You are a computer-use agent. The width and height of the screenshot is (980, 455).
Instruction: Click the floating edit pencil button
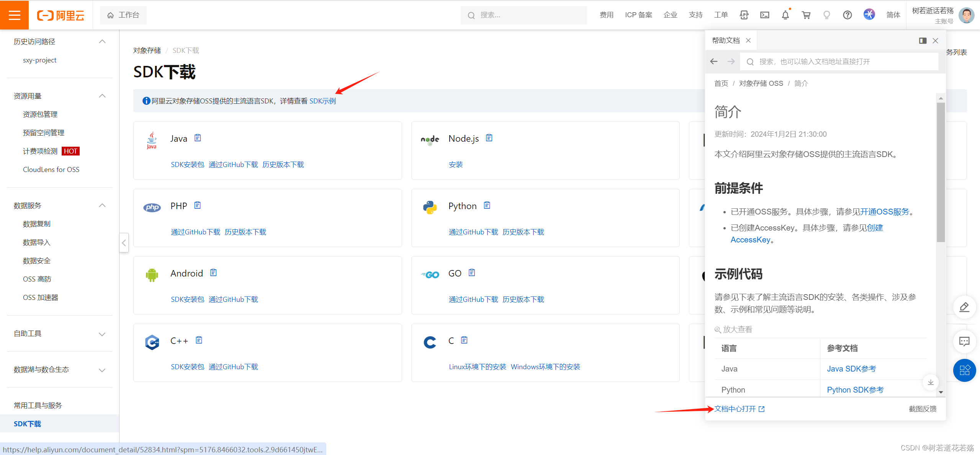coord(964,307)
